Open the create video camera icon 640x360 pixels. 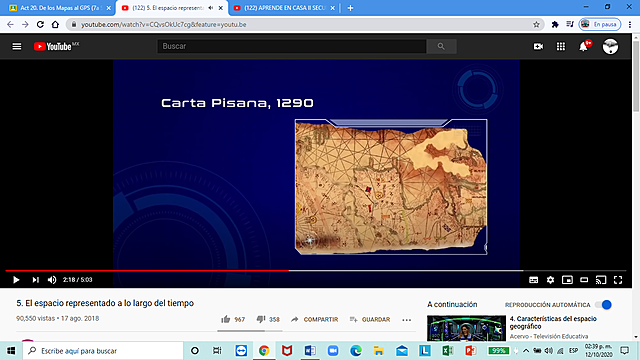coord(538,47)
